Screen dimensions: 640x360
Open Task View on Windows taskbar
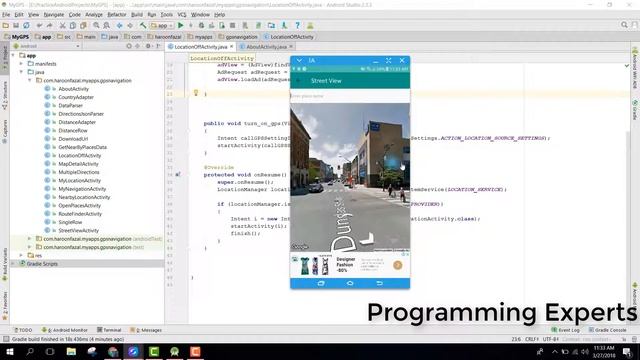50,351
